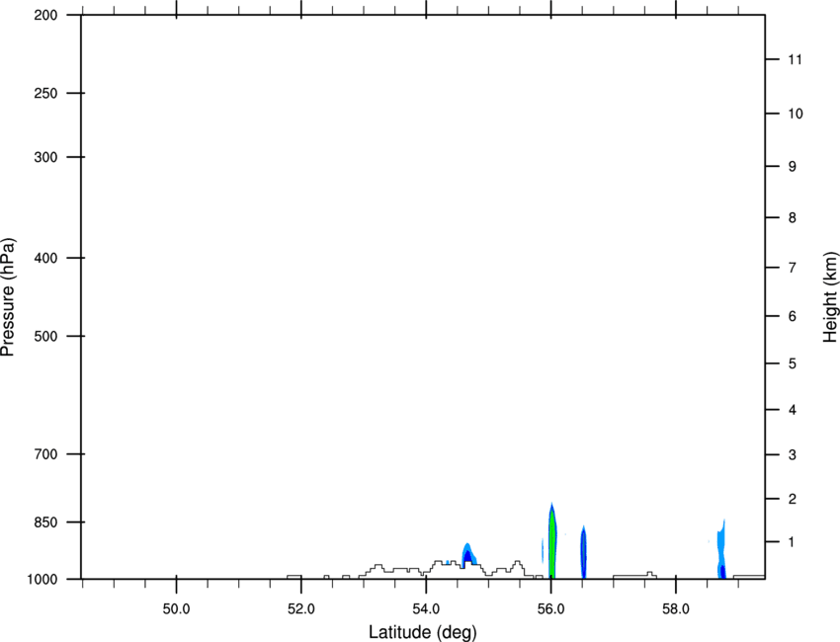840x642 pixels.
Task: Click the 2 km height label
Action: click(793, 499)
